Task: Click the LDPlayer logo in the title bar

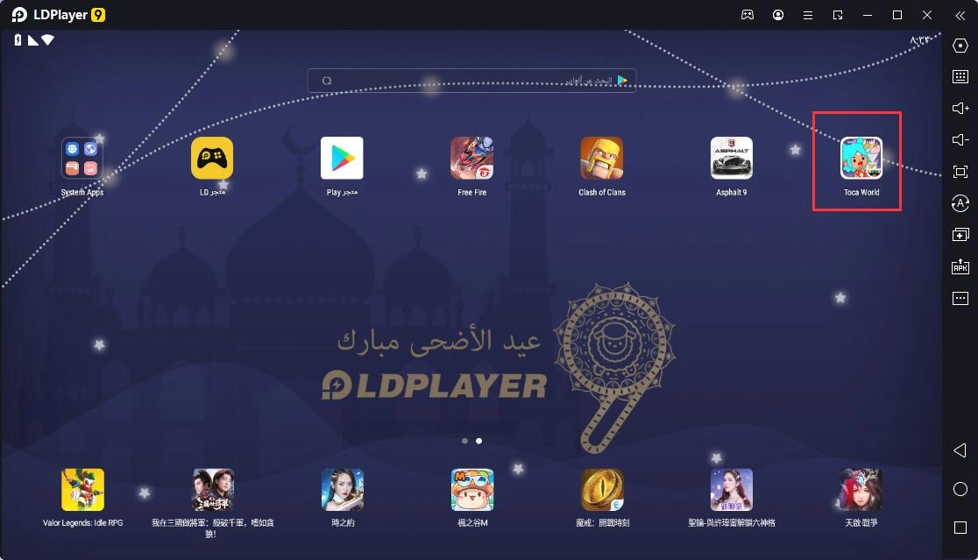Action: pos(59,15)
